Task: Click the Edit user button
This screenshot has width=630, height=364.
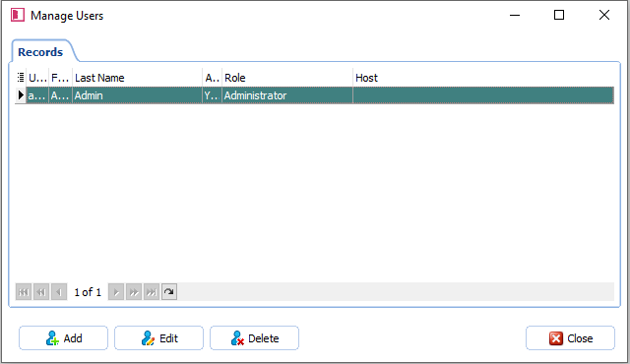Action: (x=159, y=337)
